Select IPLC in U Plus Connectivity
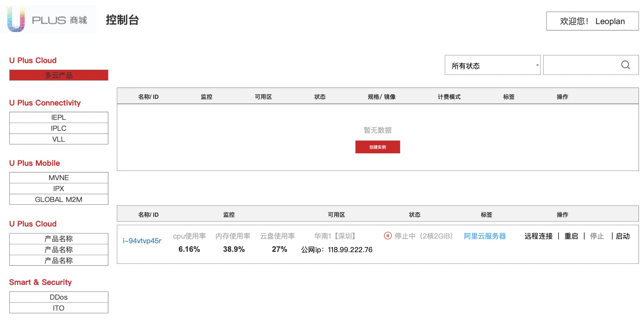This screenshot has width=644, height=323. 59,128
